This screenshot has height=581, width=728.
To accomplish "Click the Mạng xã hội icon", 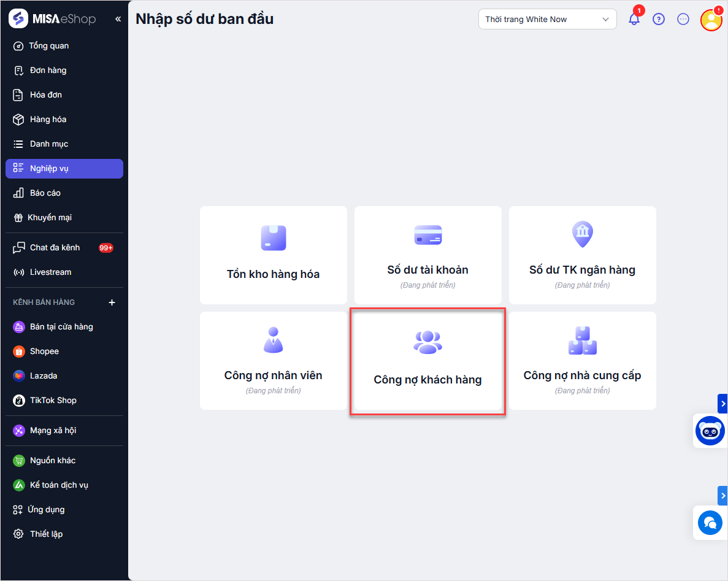I will (18, 431).
